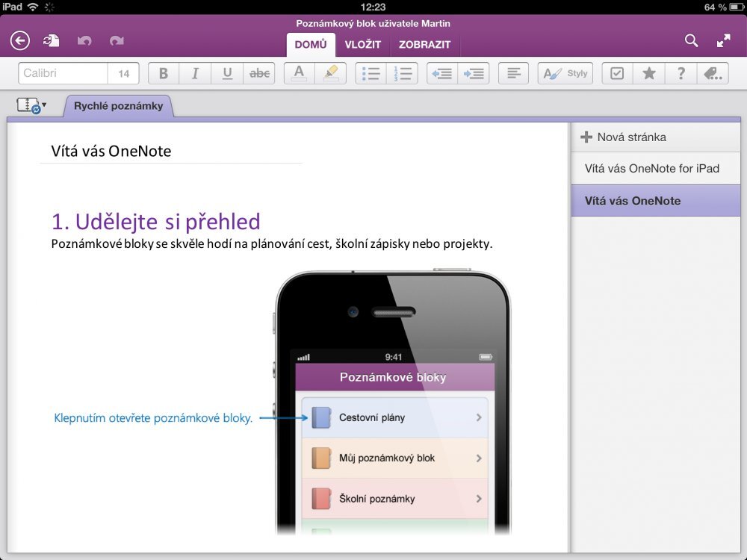Tag the line with a star

(x=648, y=72)
